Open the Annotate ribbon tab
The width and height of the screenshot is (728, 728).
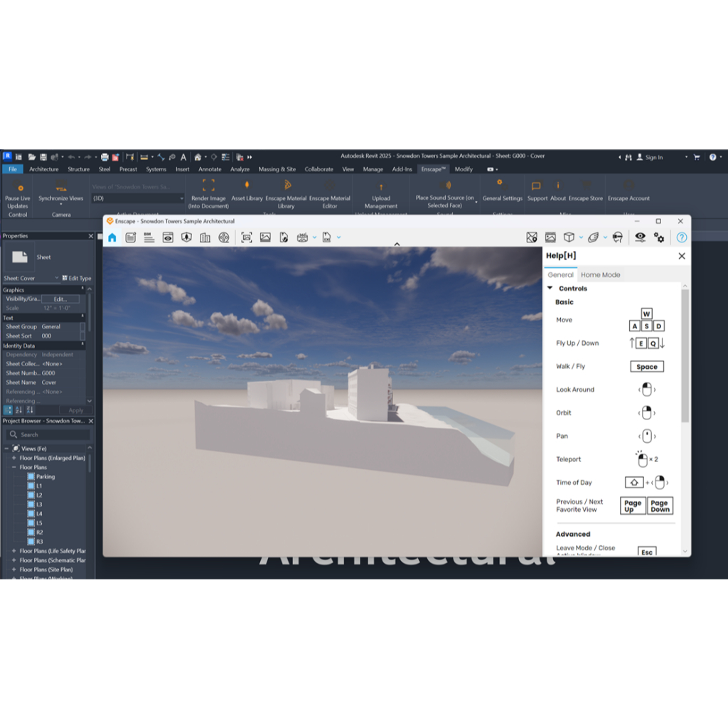210,169
